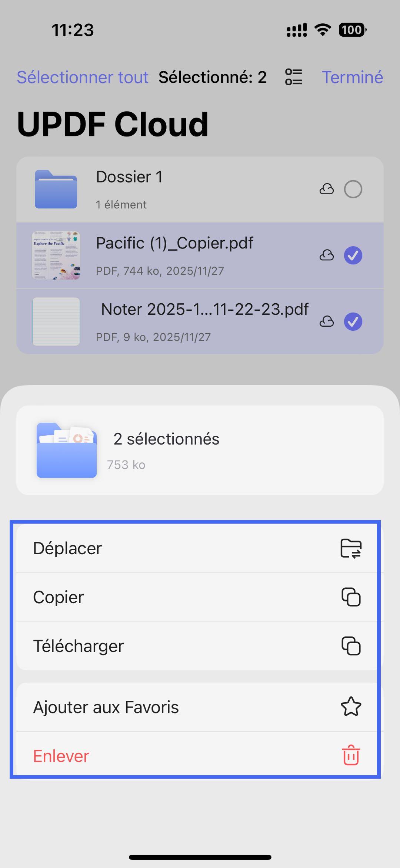The width and height of the screenshot is (400, 868).
Task: Choose Copier from the action menu
Action: point(58,597)
